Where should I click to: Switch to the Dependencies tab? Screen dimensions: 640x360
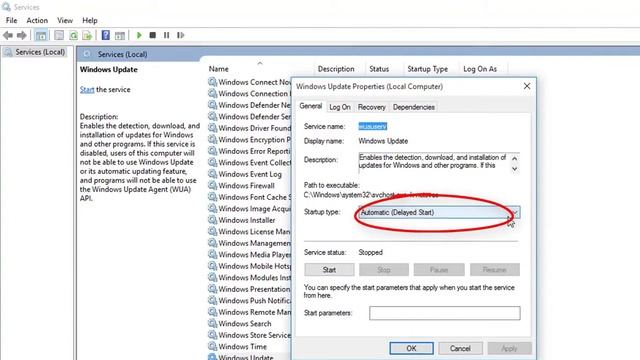pyautogui.click(x=413, y=107)
